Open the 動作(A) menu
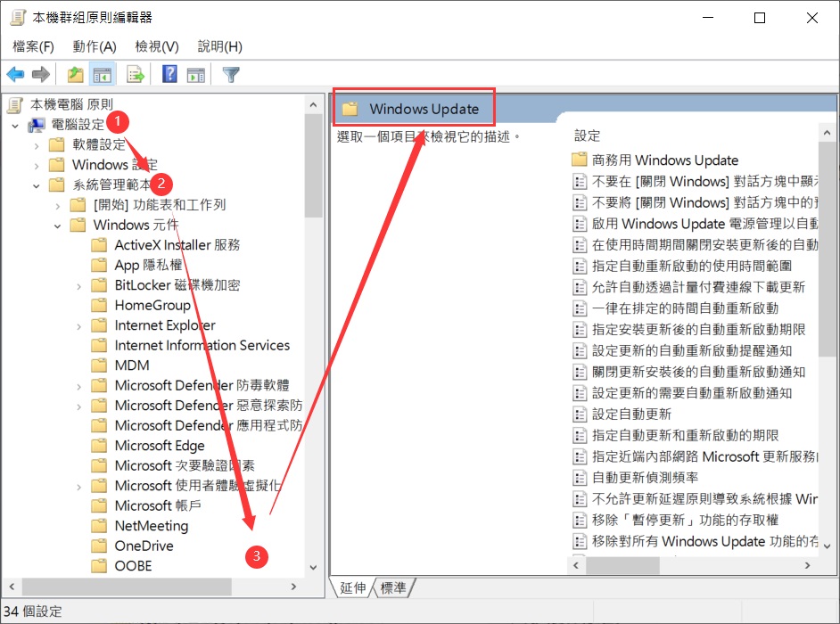Image resolution: width=840 pixels, height=624 pixels. tap(95, 46)
